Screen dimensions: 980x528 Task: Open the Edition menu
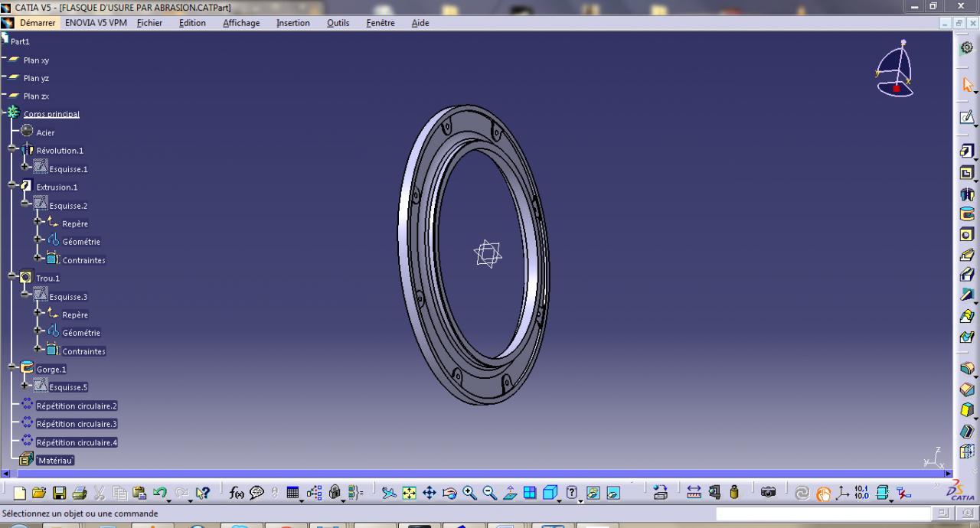192,23
